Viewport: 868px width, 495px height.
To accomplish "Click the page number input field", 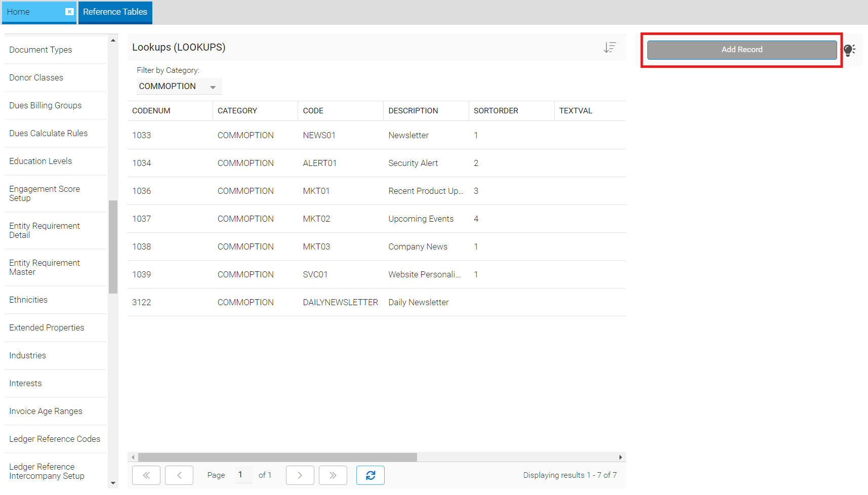I will tap(244, 475).
